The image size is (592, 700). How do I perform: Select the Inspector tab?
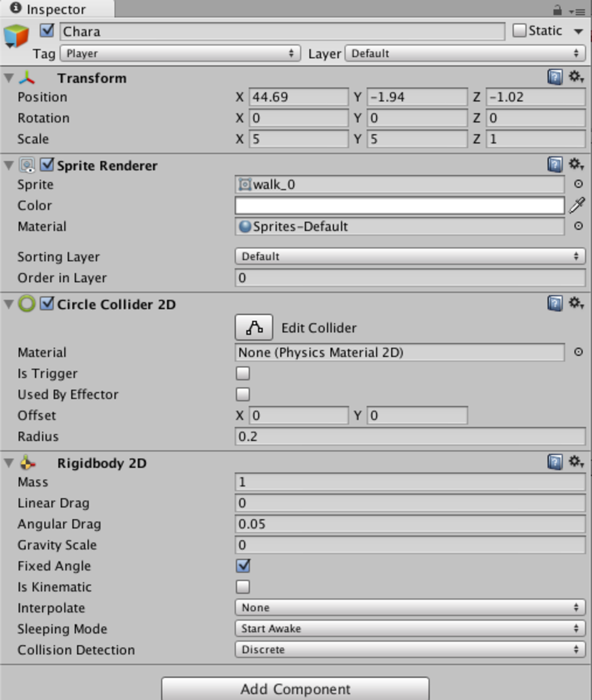(x=56, y=9)
